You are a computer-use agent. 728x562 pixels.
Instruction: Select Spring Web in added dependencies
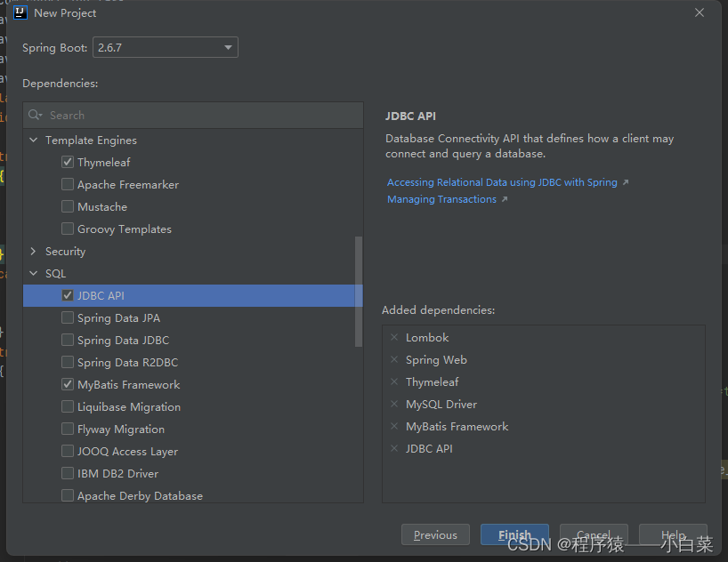point(436,359)
